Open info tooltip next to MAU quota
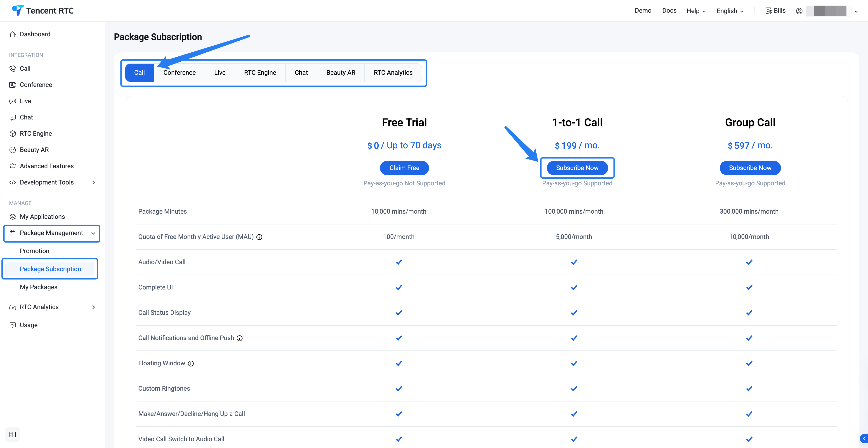This screenshot has height=448, width=868. click(259, 237)
